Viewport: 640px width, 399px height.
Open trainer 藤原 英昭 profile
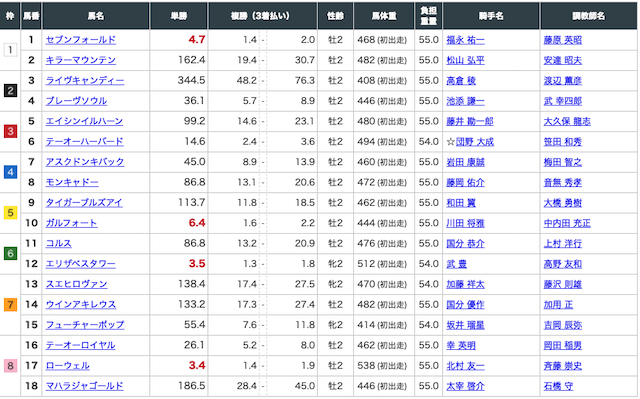563,40
